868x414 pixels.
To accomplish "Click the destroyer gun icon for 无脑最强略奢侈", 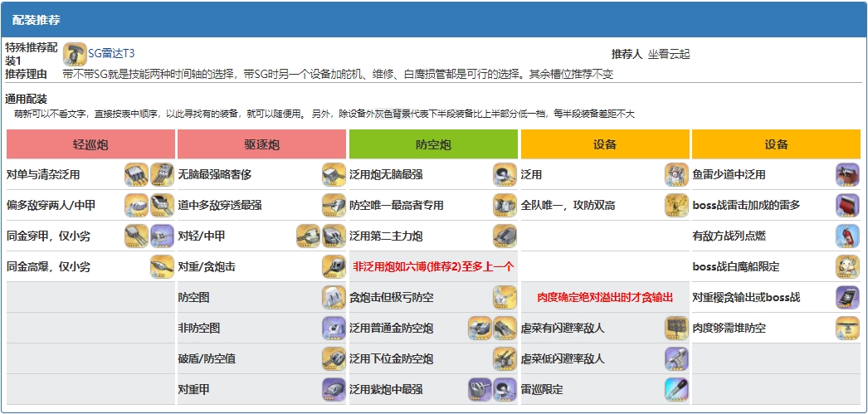I will [334, 174].
